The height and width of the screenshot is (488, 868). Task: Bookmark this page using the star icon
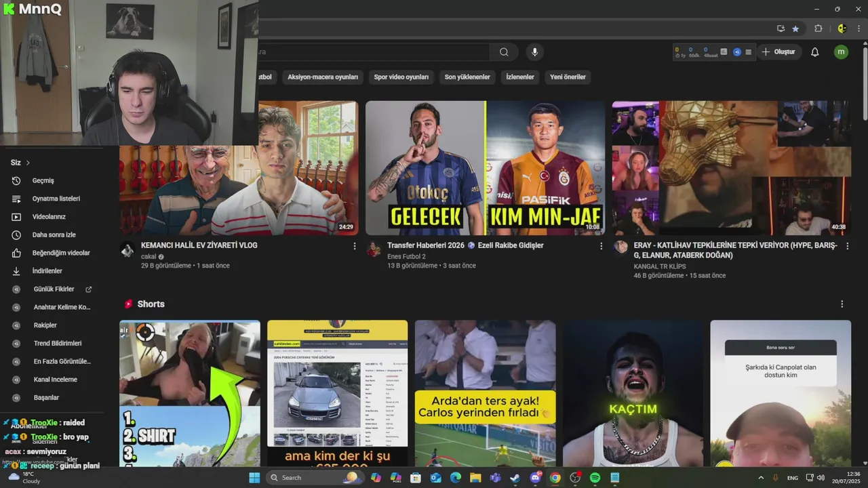pos(795,28)
